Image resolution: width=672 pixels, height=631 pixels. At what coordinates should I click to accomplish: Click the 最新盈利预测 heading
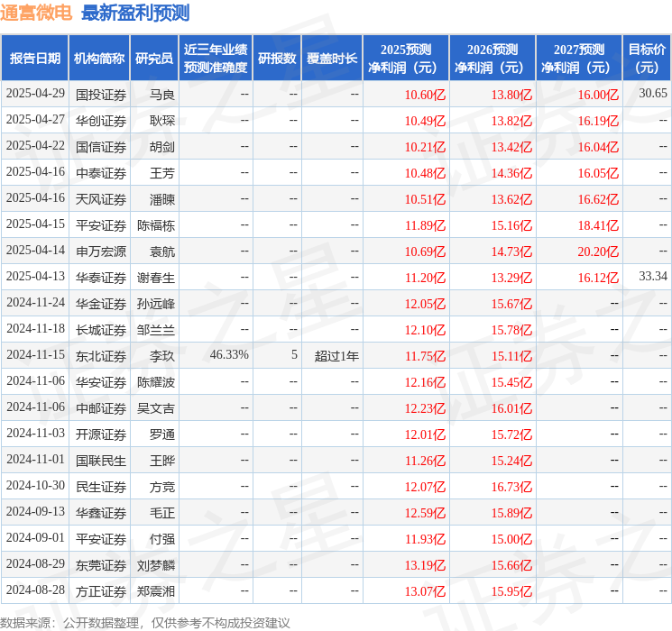135,13
